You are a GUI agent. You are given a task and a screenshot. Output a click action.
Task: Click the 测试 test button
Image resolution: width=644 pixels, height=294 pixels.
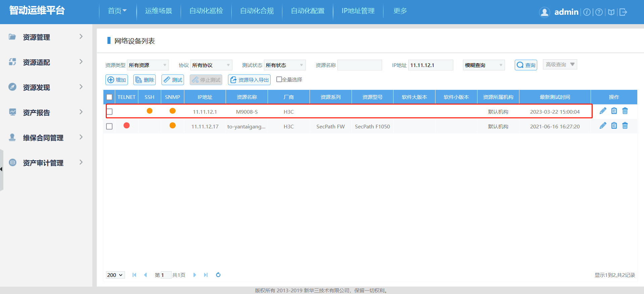click(173, 80)
